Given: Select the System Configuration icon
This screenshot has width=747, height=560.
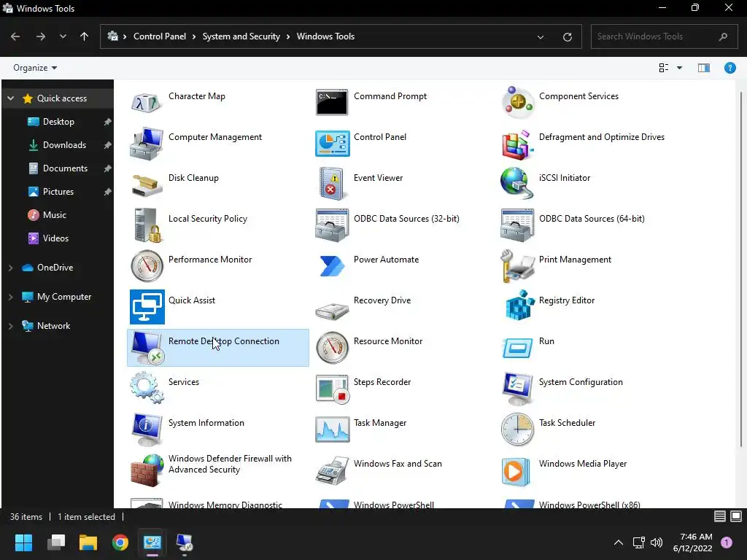Looking at the screenshot, I should tap(517, 389).
